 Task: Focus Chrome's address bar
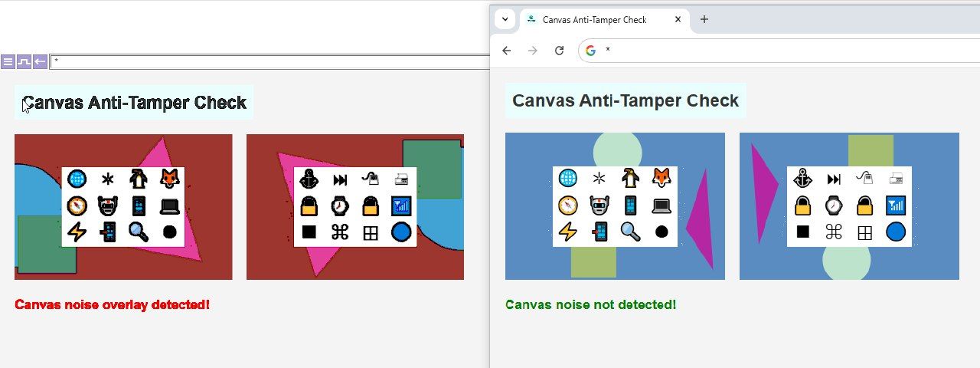tap(779, 51)
